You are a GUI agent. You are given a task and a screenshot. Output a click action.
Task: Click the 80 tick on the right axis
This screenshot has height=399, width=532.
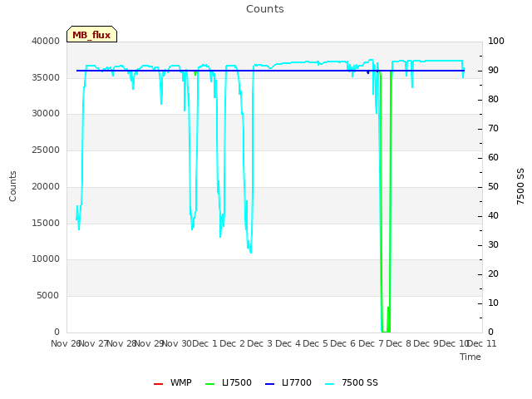[x=493, y=100]
